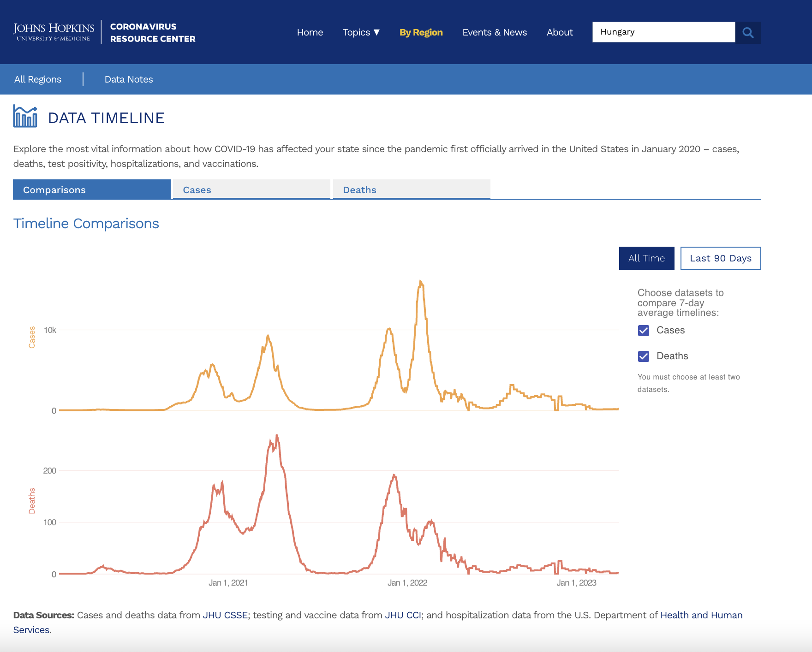This screenshot has width=812, height=652.
Task: Click the Data Timeline chart icon
Action: pos(25,116)
